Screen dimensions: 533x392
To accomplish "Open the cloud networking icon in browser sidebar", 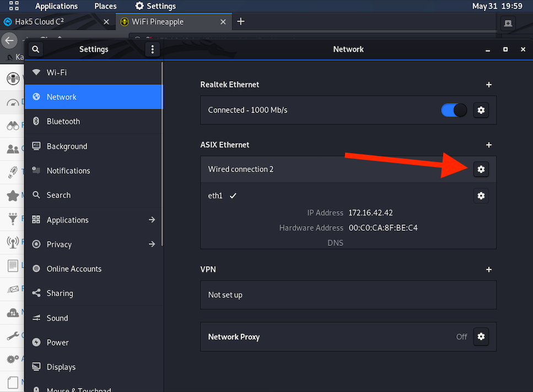I will click(x=13, y=313).
